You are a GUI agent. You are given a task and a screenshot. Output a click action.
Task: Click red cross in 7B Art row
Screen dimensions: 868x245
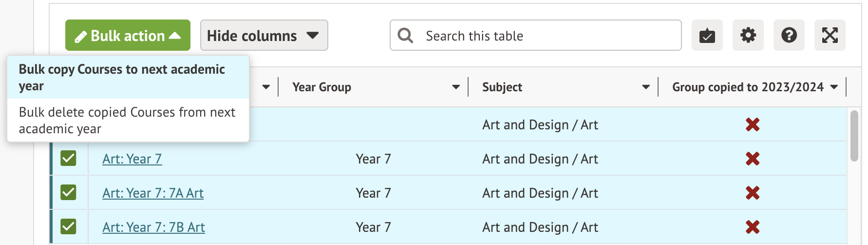[x=753, y=227]
